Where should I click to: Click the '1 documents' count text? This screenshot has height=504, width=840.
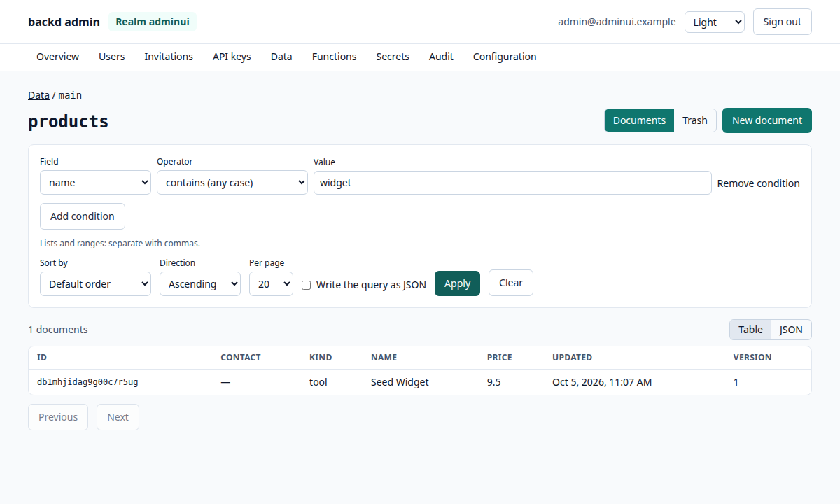58,330
